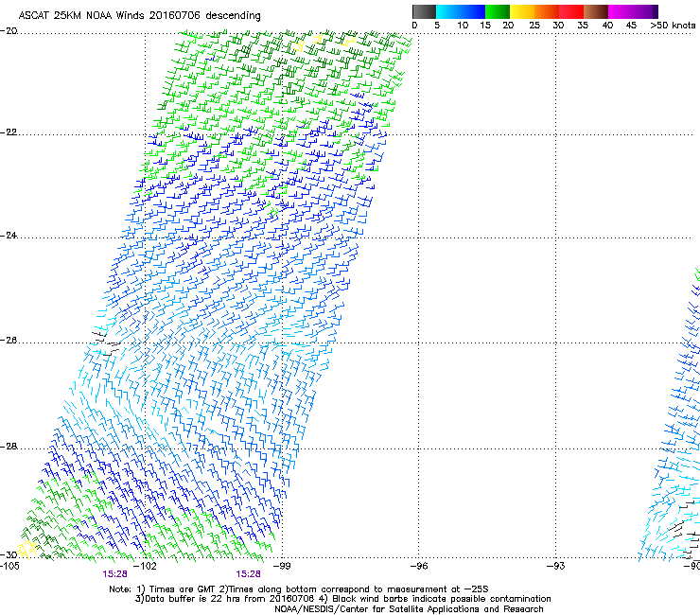Click the '-30' latitude axis label

click(x=9, y=554)
